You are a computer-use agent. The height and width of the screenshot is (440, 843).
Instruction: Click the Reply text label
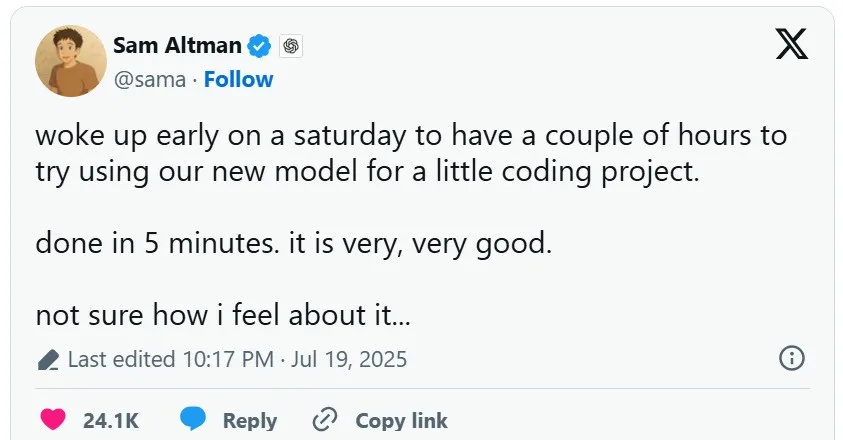pyautogui.click(x=249, y=420)
